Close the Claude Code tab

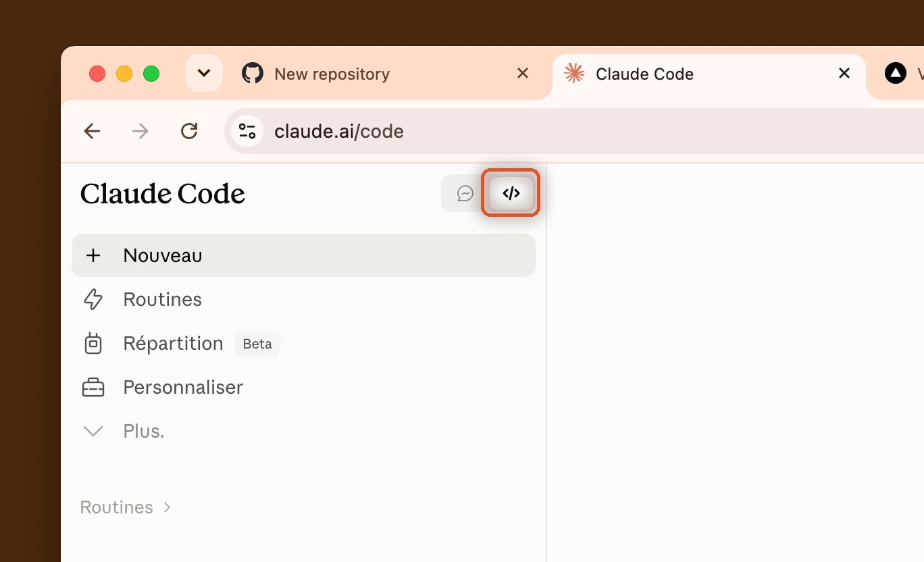click(x=844, y=73)
